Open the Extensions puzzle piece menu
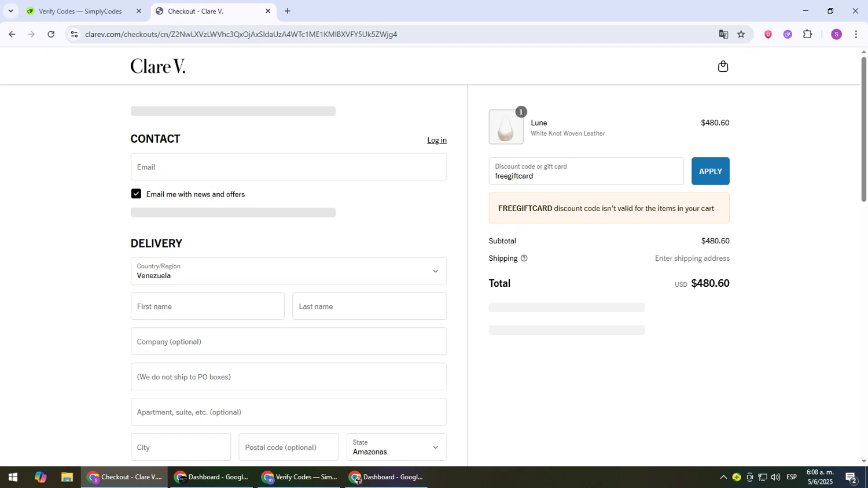The width and height of the screenshot is (868, 488). click(808, 35)
